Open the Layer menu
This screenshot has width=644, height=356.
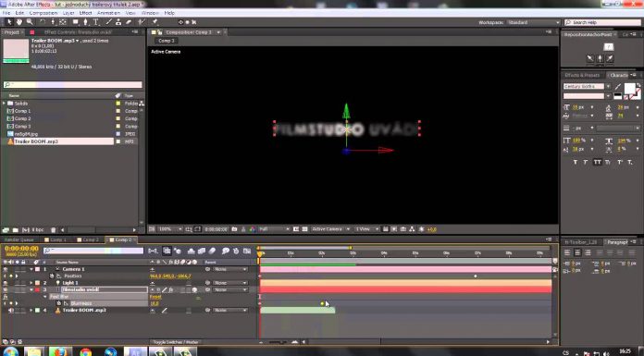[x=68, y=13]
